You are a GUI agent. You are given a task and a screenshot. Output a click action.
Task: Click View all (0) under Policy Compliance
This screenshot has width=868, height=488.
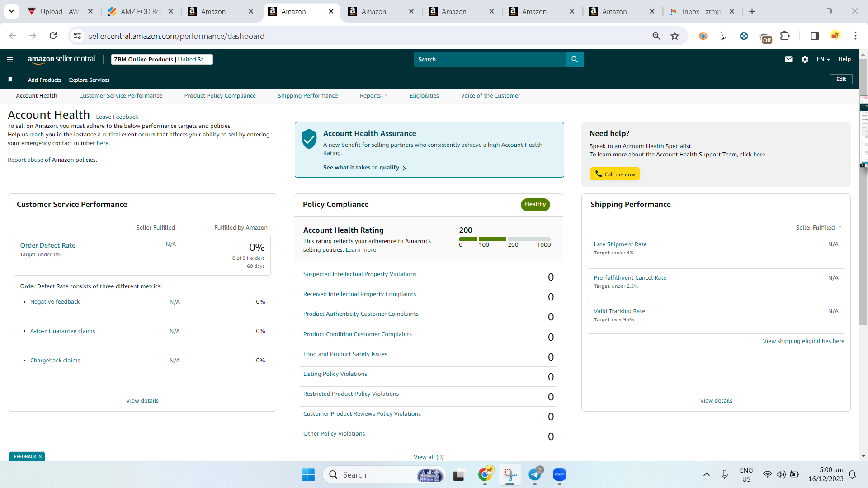429,457
